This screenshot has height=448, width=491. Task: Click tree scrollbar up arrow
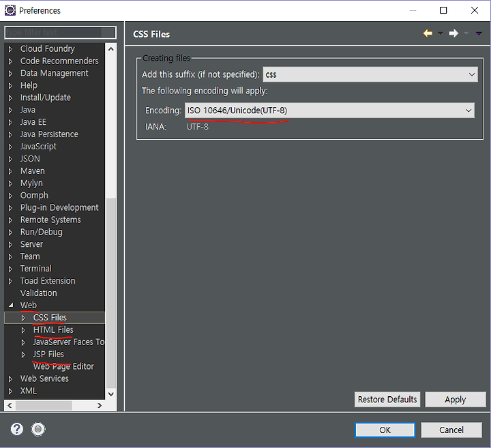pyautogui.click(x=111, y=49)
